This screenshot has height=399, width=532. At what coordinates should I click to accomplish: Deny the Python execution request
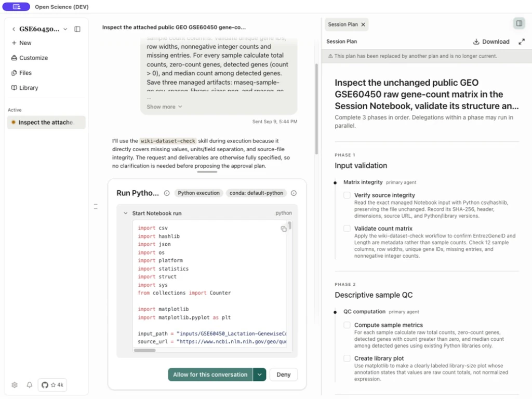click(x=284, y=375)
